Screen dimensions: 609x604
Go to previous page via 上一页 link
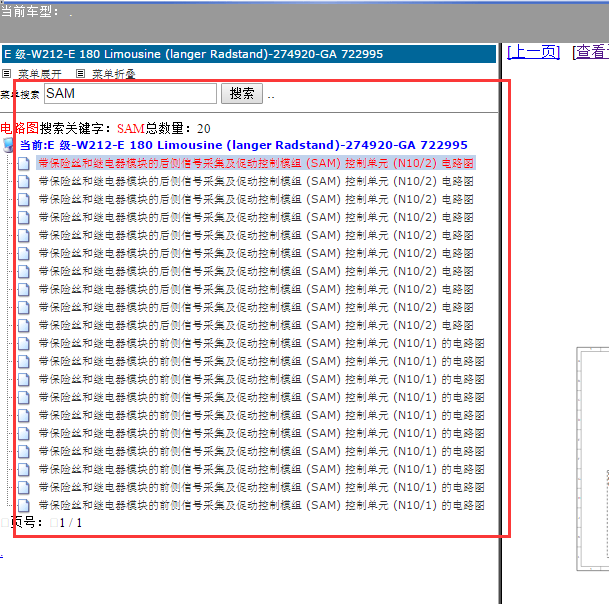(x=533, y=52)
